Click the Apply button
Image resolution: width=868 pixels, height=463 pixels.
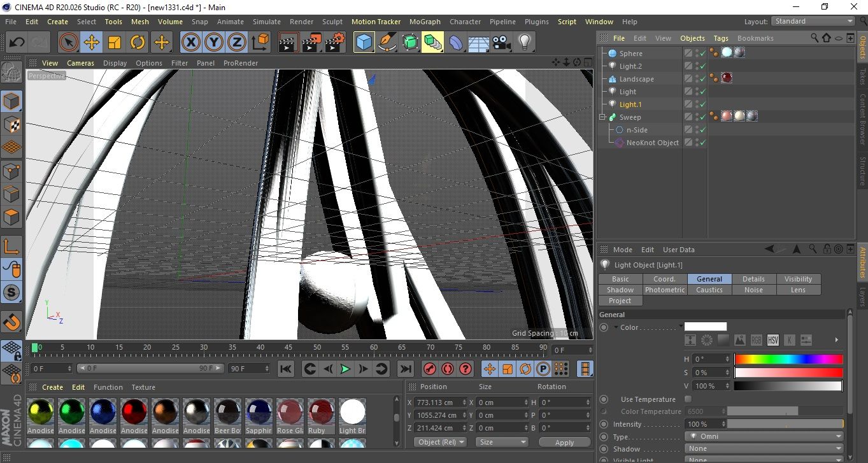pos(564,442)
